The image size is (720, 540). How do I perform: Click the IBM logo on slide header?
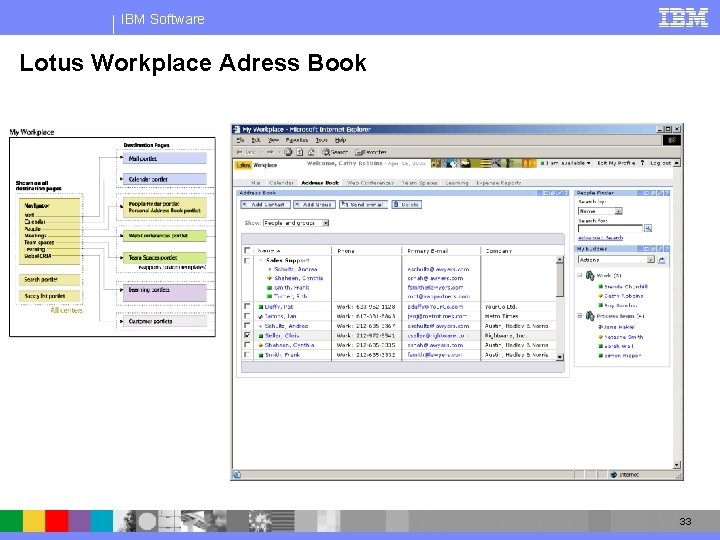click(683, 18)
